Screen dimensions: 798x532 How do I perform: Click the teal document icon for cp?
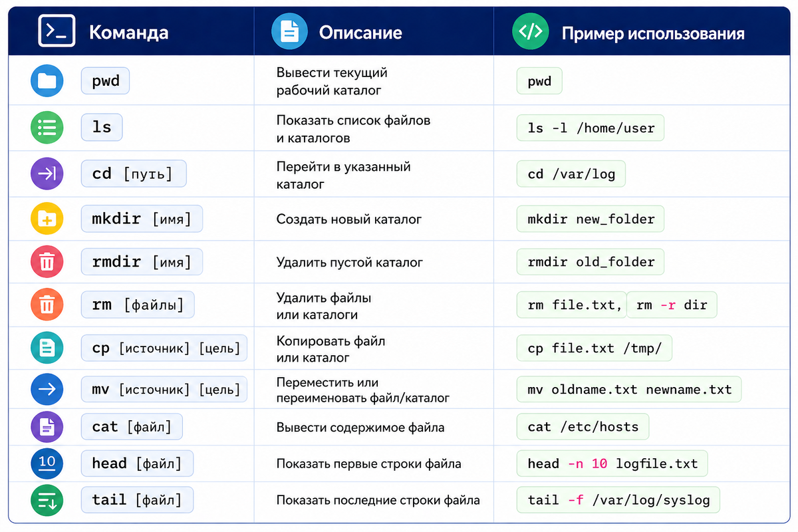[47, 347]
